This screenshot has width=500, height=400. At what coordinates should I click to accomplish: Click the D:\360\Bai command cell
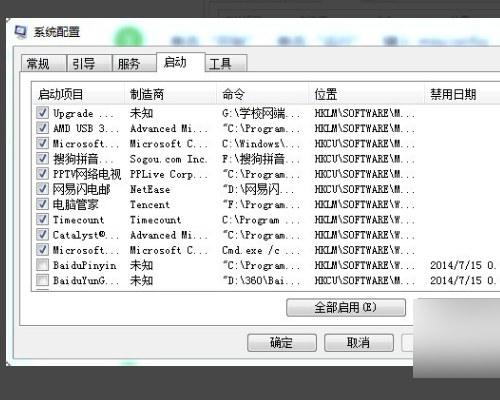click(261, 280)
